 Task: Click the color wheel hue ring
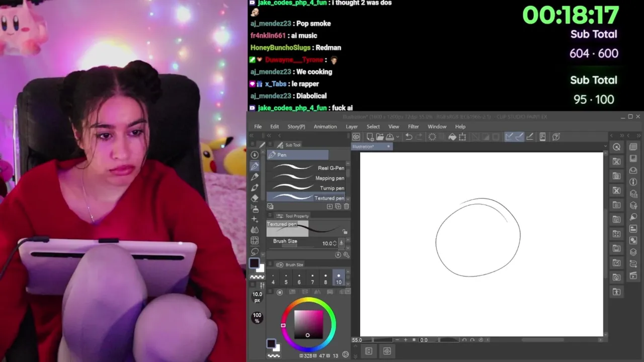[x=308, y=301]
